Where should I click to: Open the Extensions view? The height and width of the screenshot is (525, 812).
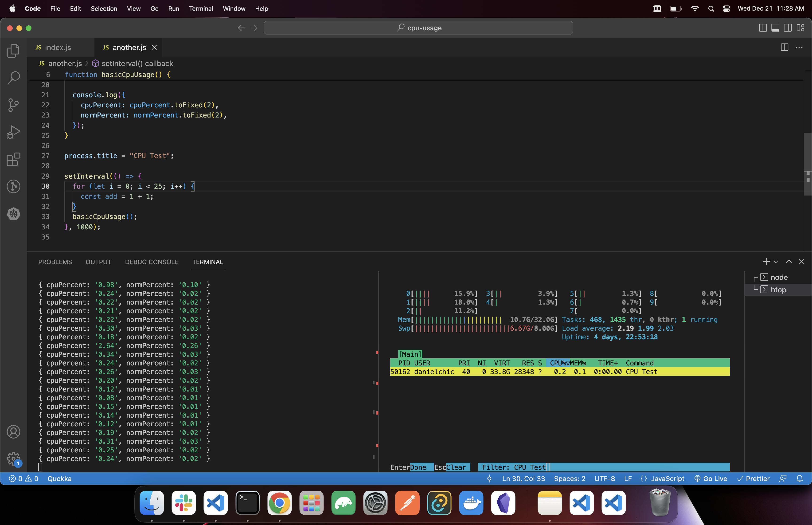click(x=13, y=159)
